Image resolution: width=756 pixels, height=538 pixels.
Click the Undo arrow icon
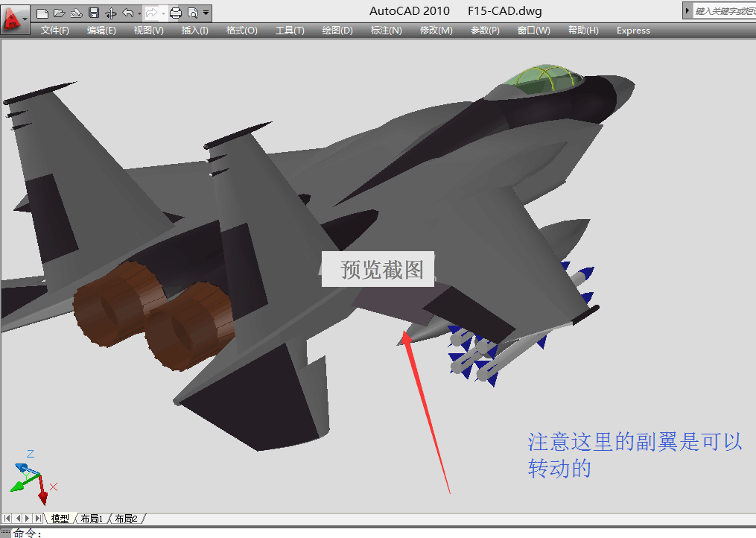[128, 13]
